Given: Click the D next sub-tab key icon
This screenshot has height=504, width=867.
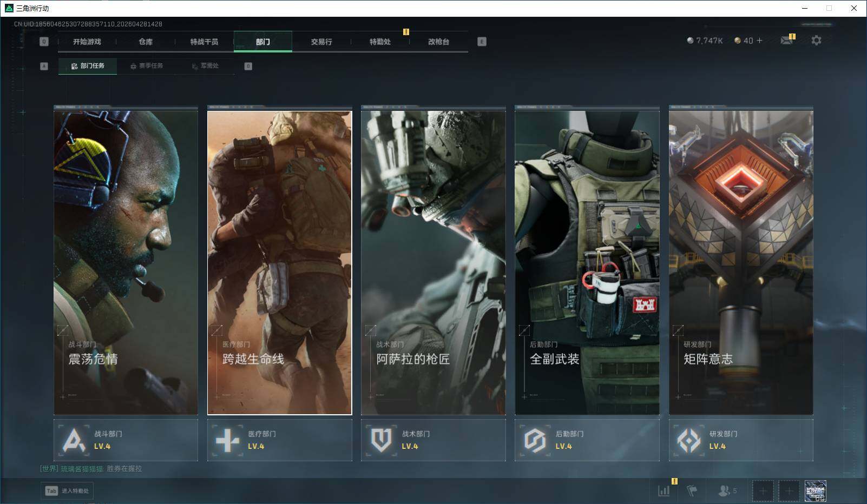Looking at the screenshot, I should [248, 66].
